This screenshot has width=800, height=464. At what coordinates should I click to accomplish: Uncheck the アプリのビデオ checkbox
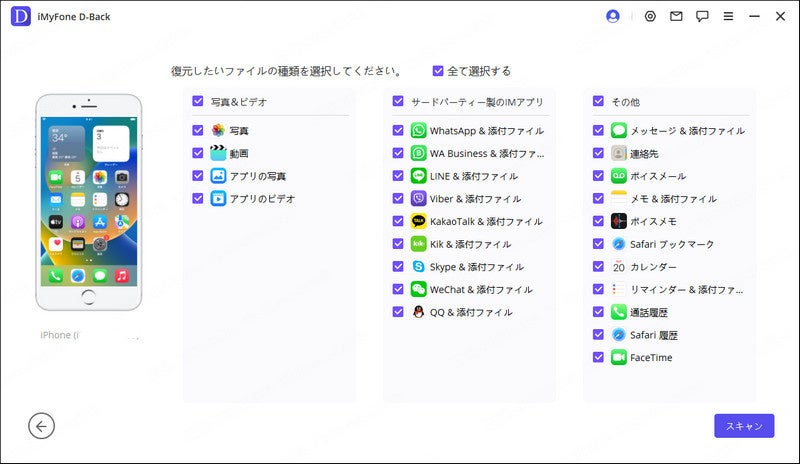click(x=198, y=198)
